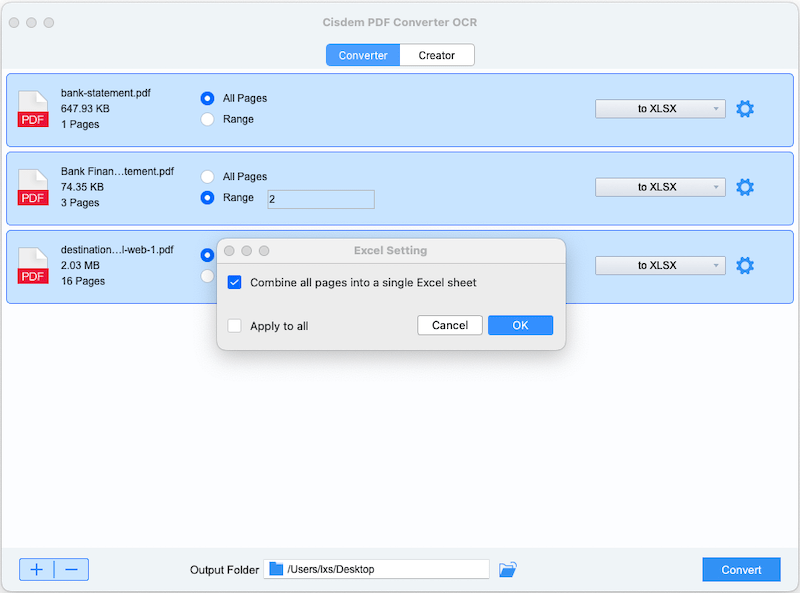Select first page radio for destination...l-web-1.pdf
Screen dimensions: 800x593
[207, 255]
